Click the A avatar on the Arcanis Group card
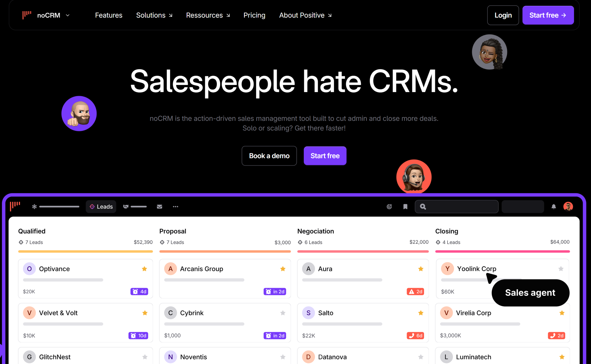This screenshot has height=364, width=591. [x=171, y=269]
